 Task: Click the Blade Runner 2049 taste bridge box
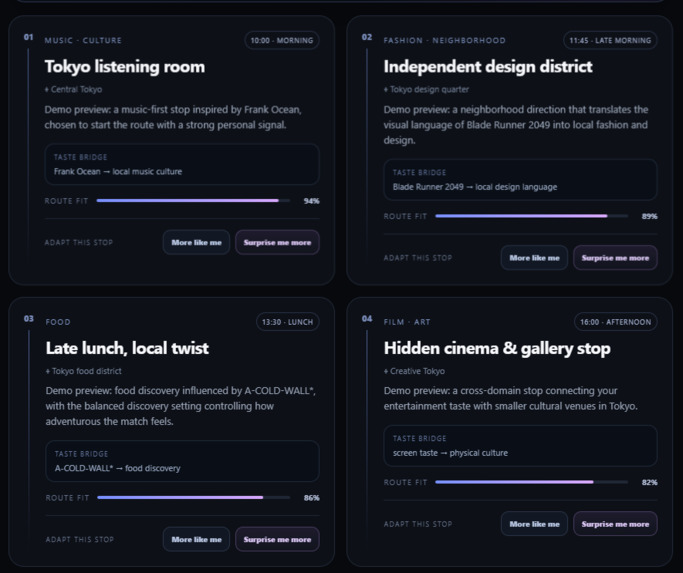pyautogui.click(x=521, y=180)
